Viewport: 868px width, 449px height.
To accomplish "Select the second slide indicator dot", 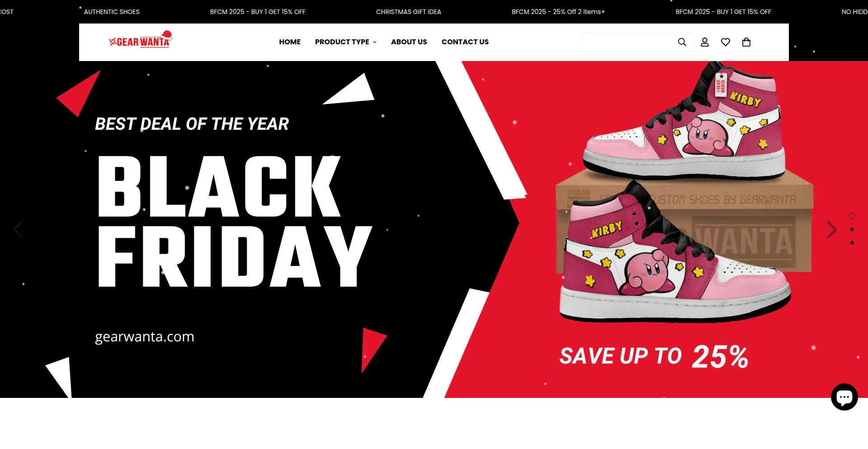I will tap(852, 229).
